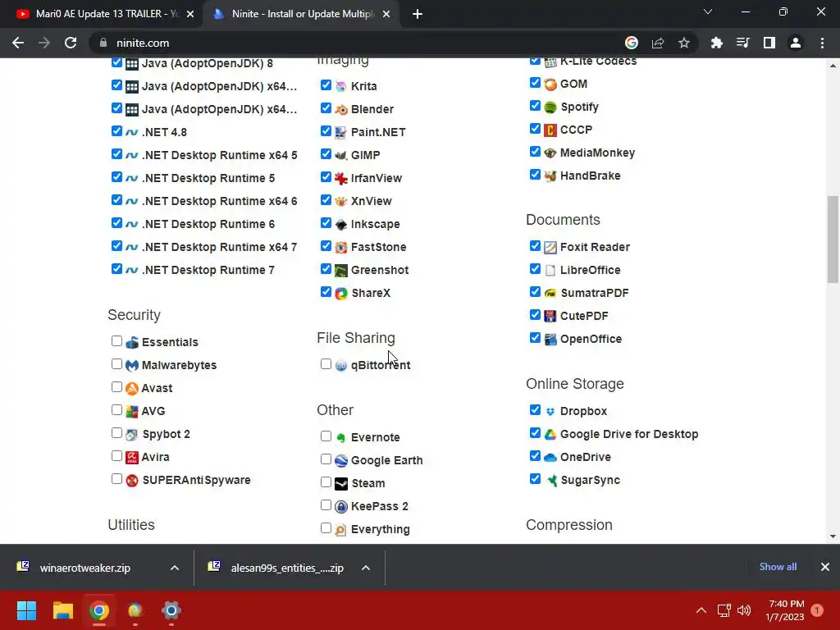Open the Chrome profile avatar icon
The image size is (840, 630).
[x=796, y=43]
